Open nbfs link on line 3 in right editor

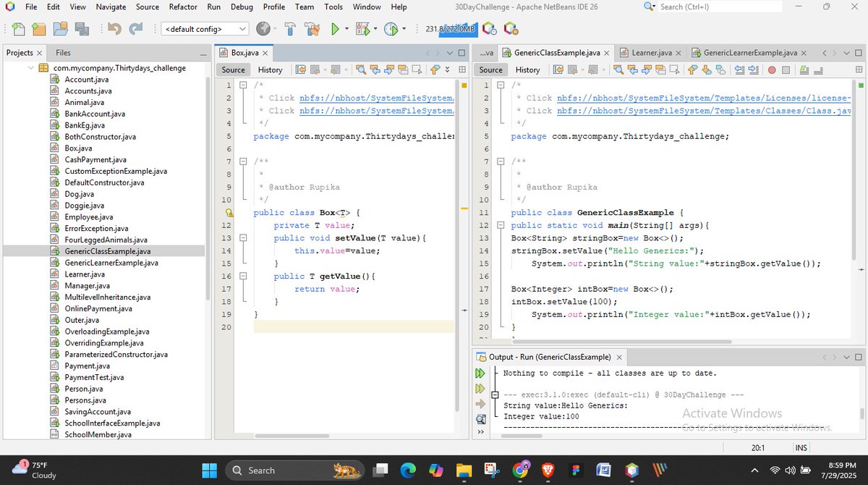tap(704, 111)
